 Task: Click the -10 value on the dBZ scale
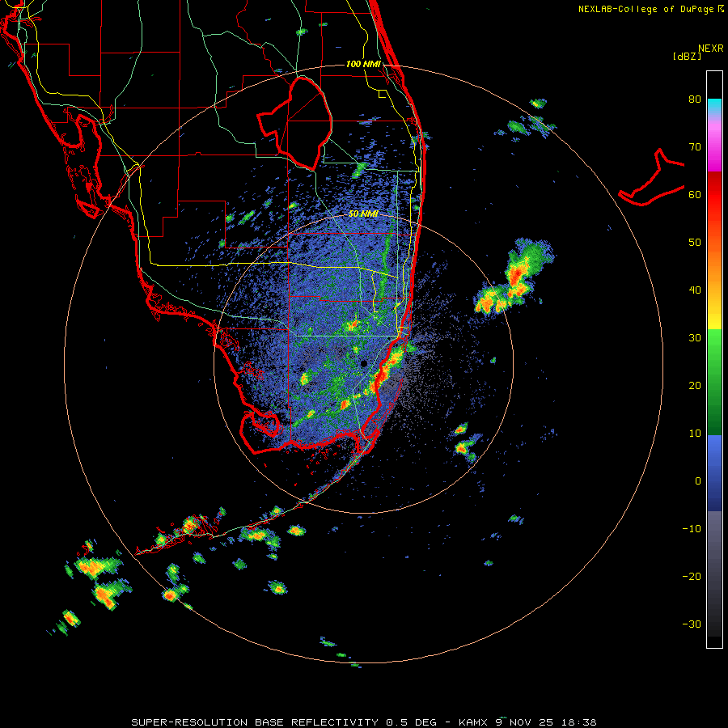692,529
